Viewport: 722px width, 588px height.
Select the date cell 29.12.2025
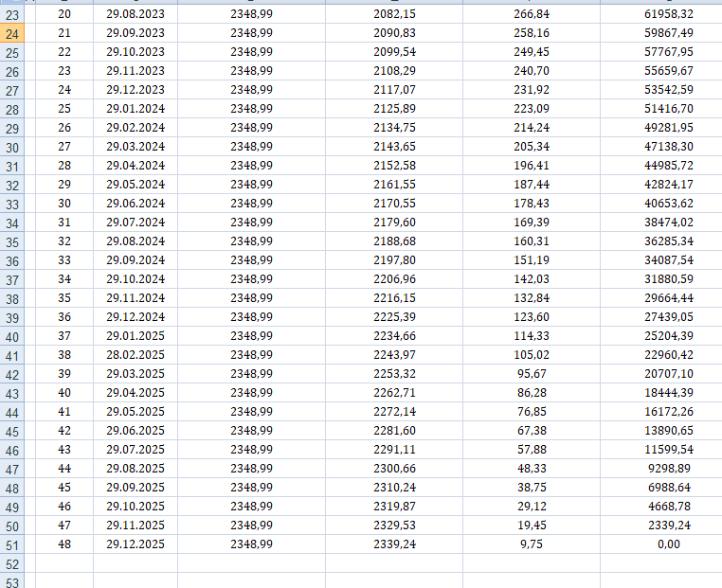click(135, 544)
